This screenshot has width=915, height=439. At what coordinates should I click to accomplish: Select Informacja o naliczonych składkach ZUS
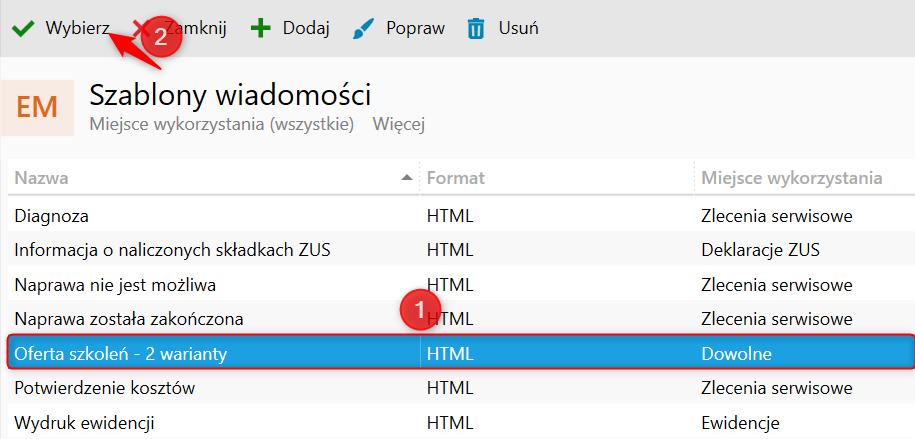(x=461, y=250)
